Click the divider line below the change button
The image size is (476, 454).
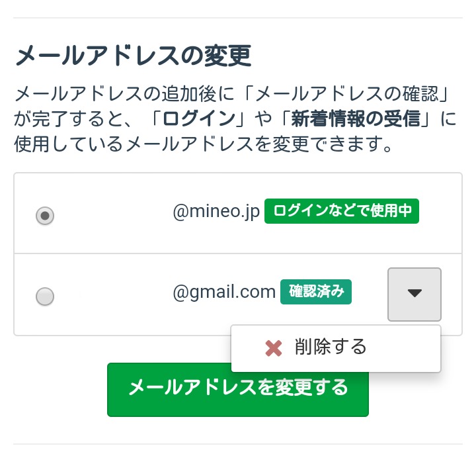[x=238, y=444]
